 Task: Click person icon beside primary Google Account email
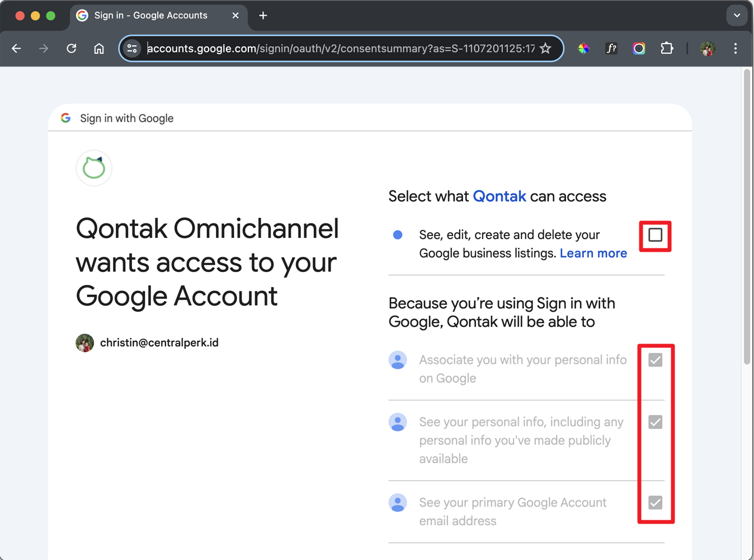398,503
